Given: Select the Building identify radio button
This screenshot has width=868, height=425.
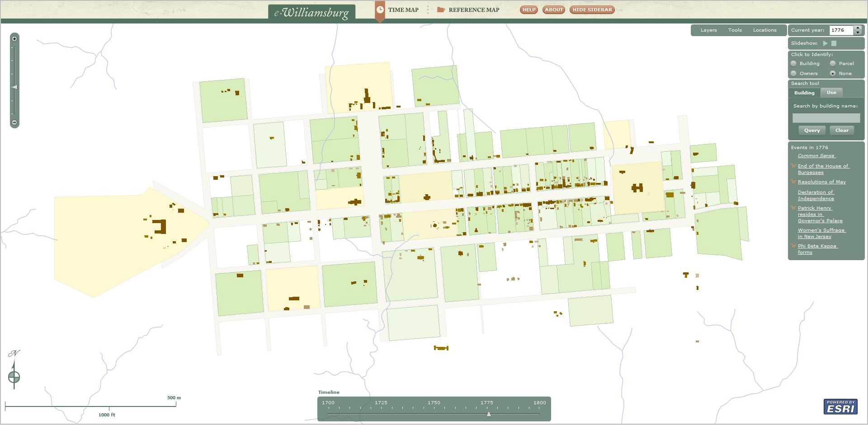Looking at the screenshot, I should pos(793,64).
